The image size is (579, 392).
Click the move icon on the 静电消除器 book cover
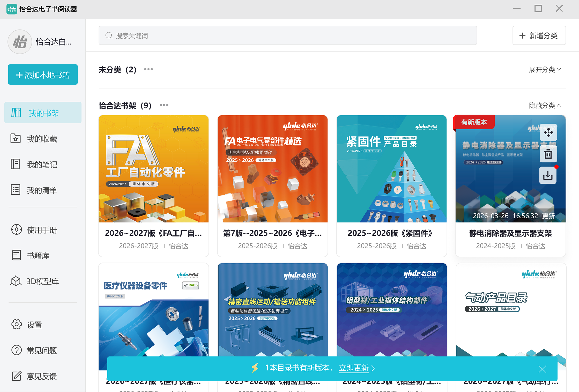coord(548,132)
